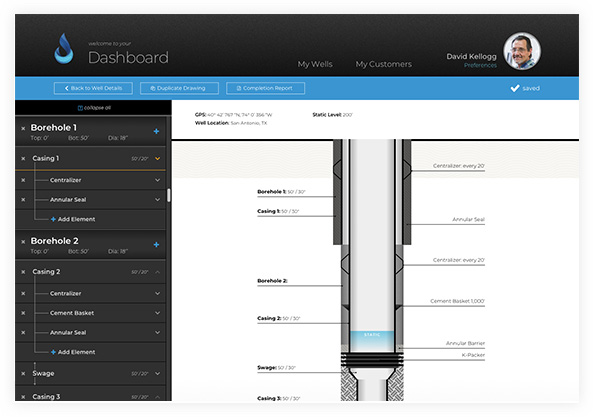Delete the Cement Basket element
The height and width of the screenshot is (417, 593).
click(x=23, y=313)
